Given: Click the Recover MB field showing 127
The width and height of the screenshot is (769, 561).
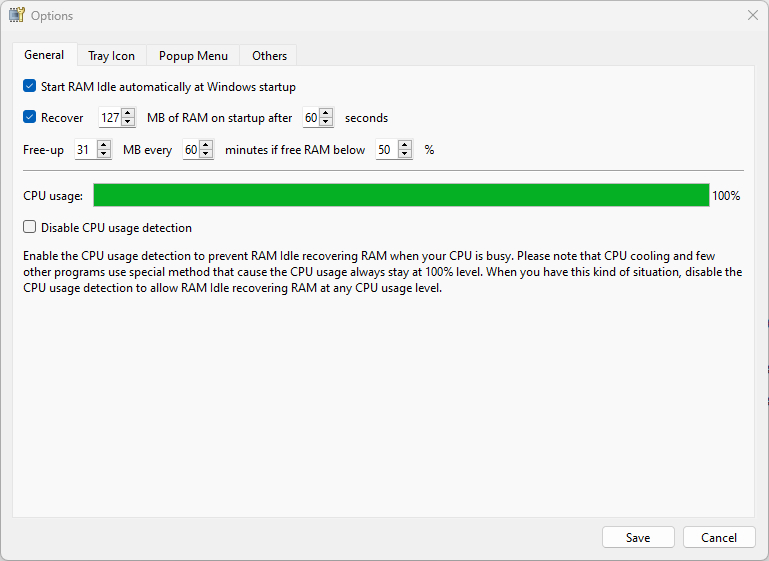Looking at the screenshot, I should click(110, 118).
